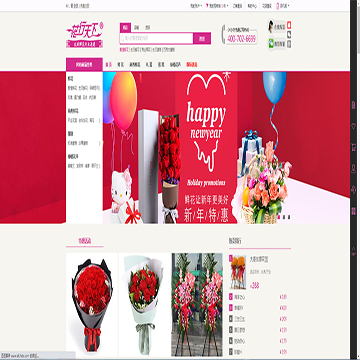Open the red highlighted navigation menu item
Screen dimensions: 360x360
[192, 65]
